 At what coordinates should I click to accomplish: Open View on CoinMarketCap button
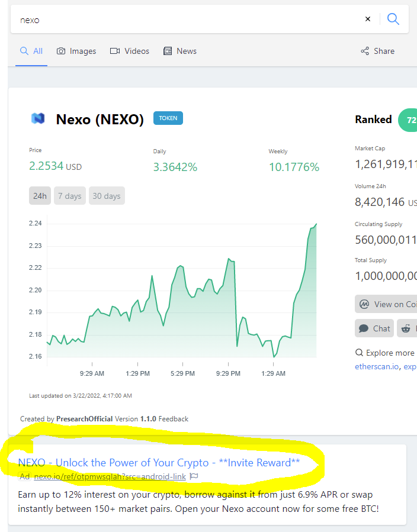(x=386, y=304)
